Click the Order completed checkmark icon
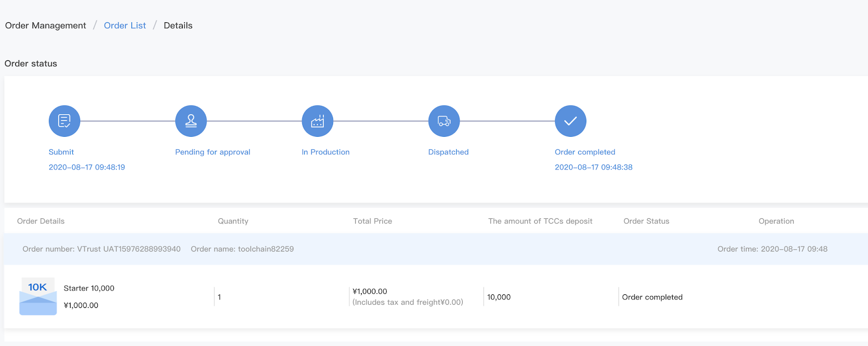Viewport: 868px width, 346px height. point(570,121)
